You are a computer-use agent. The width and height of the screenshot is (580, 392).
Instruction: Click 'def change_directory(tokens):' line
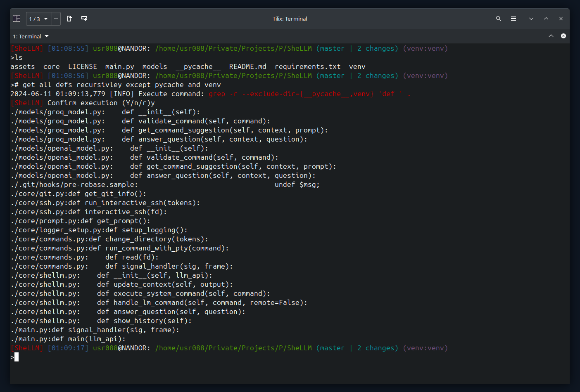149,239
